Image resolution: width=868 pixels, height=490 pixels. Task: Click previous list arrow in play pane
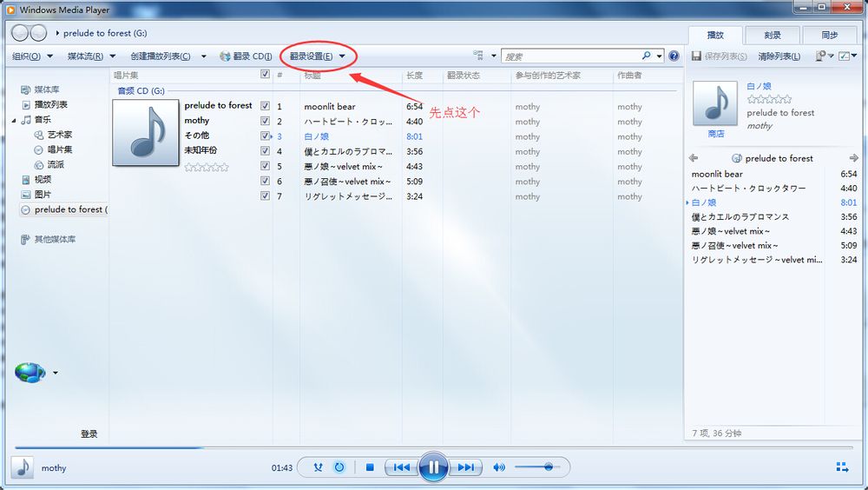pyautogui.click(x=694, y=158)
